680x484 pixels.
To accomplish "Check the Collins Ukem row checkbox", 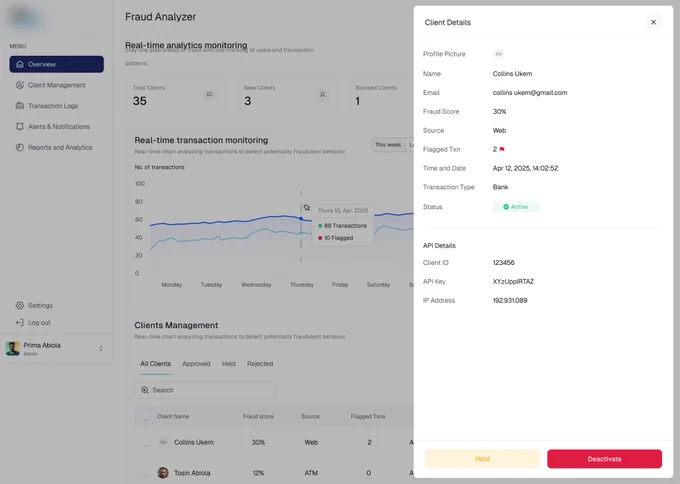I will click(147, 442).
